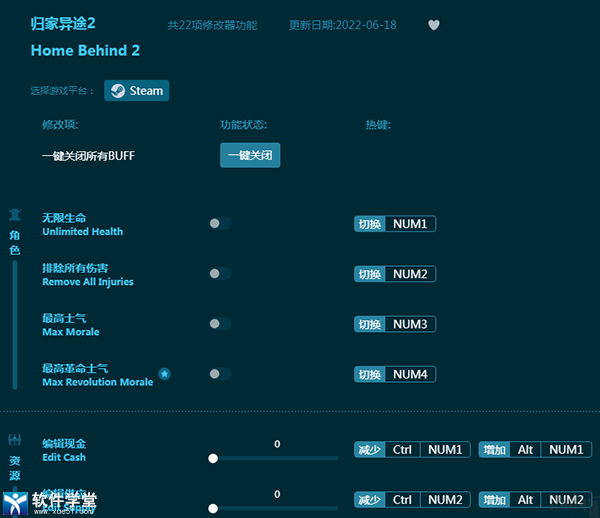Screen dimensions: 600x518
Task: Enable Remove All Injuries toggle
Action: pyautogui.click(x=220, y=274)
